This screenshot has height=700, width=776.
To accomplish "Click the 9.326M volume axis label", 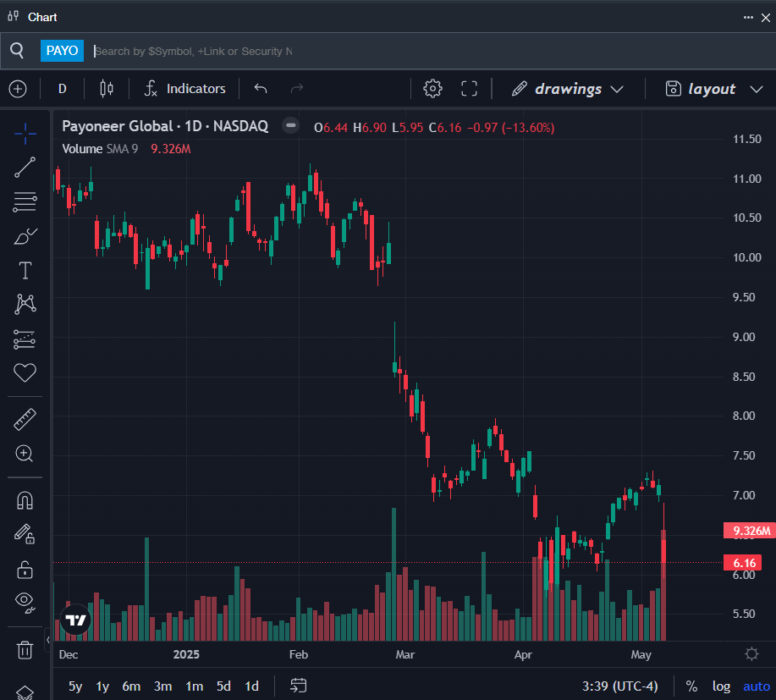I will coord(749,531).
